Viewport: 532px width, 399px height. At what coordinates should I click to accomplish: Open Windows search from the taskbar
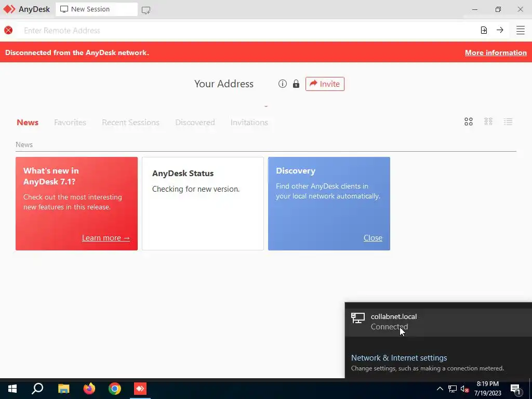(x=37, y=389)
